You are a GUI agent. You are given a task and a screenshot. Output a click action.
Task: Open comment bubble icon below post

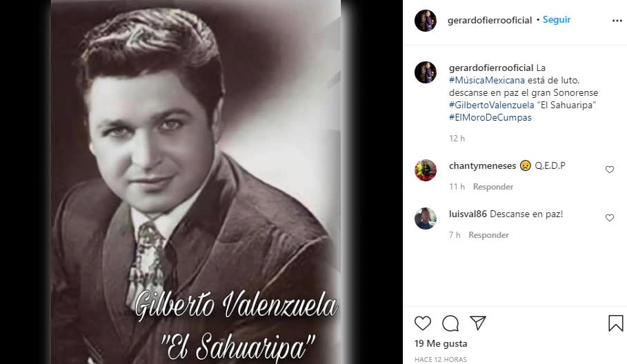point(450,323)
